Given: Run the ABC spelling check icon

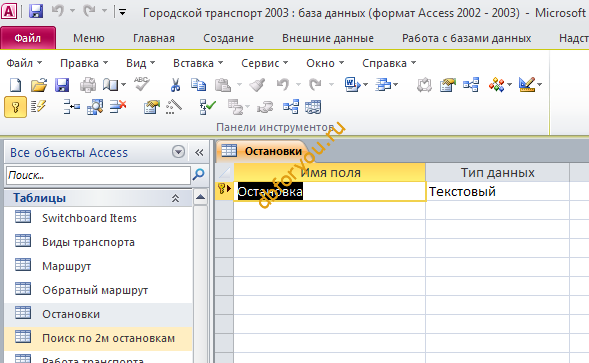Looking at the screenshot, I should (x=142, y=84).
